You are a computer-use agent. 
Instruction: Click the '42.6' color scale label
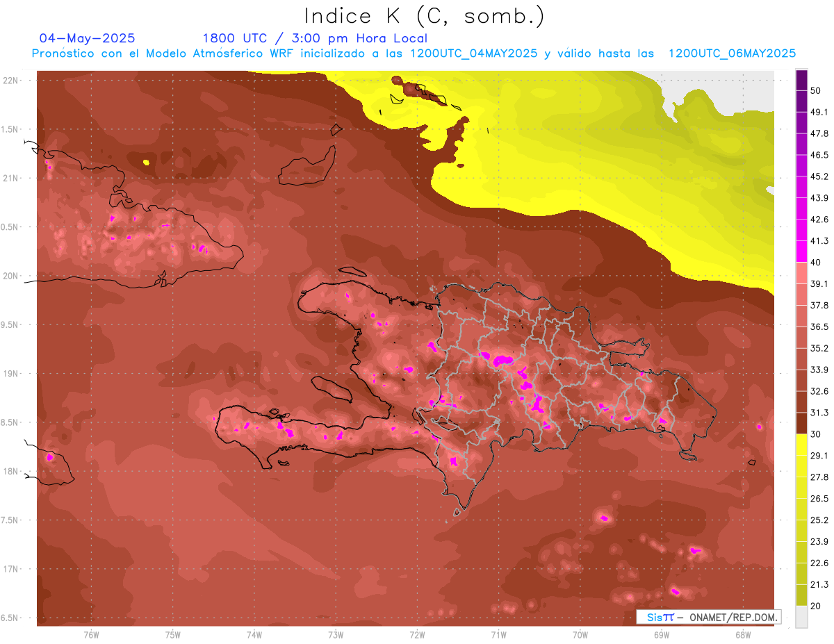[819, 220]
